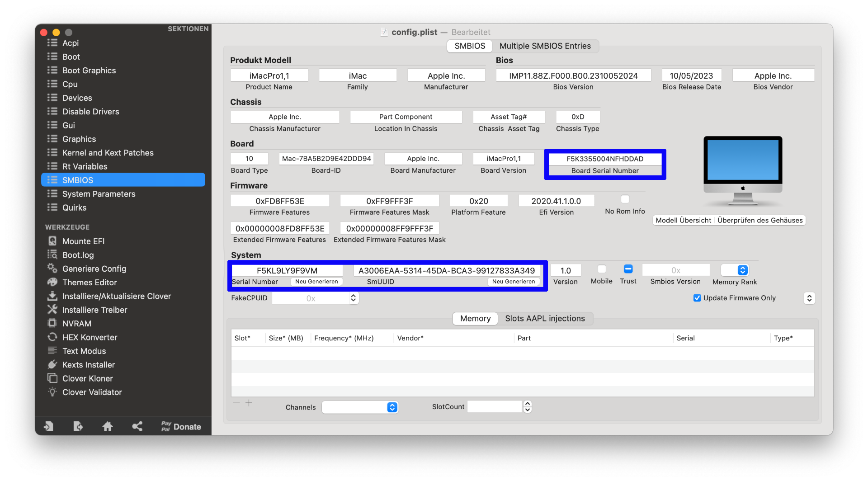The height and width of the screenshot is (481, 868).
Task: Open the Themes Editor palette icon
Action: [x=52, y=282]
